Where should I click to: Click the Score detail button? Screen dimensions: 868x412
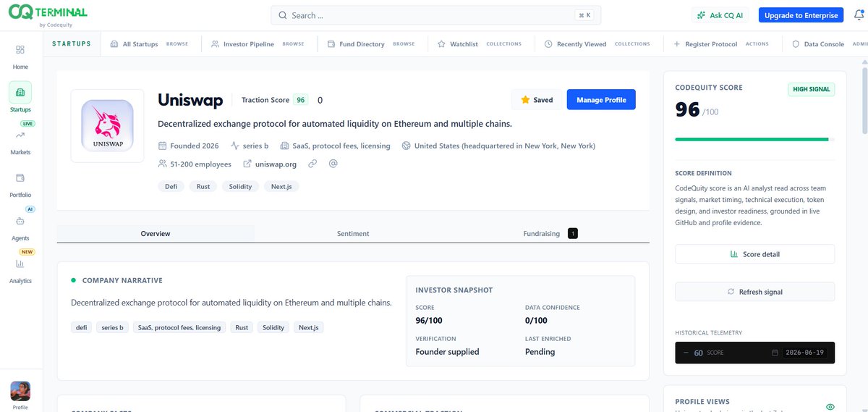pyautogui.click(x=754, y=254)
